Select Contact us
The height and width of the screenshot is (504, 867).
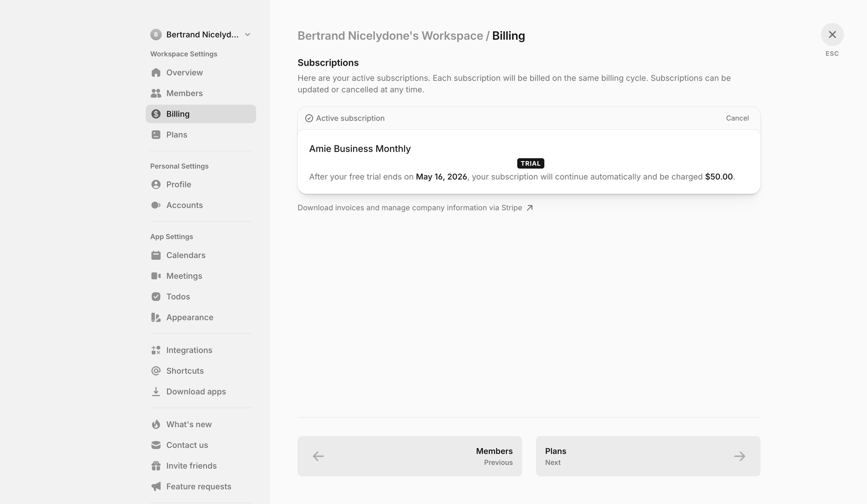coord(200,445)
